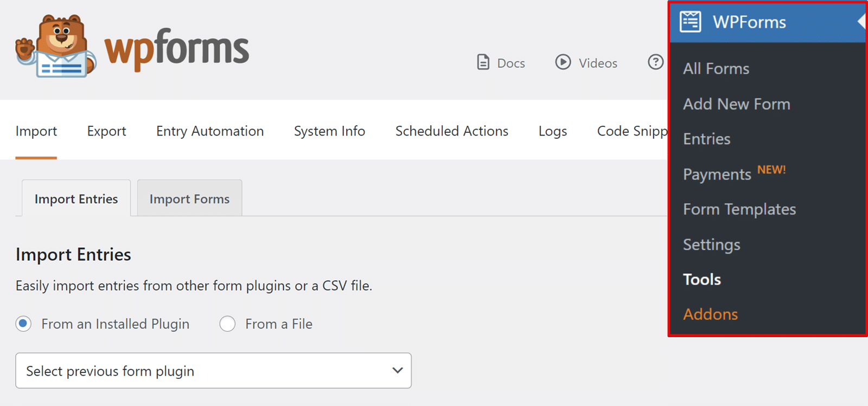868x406 pixels.
Task: Select the From a File radio
Action: tap(227, 324)
